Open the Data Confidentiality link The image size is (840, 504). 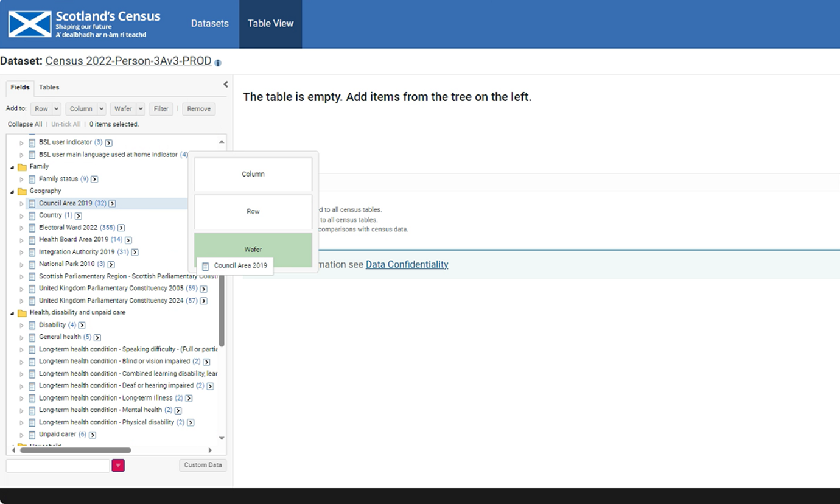(407, 264)
